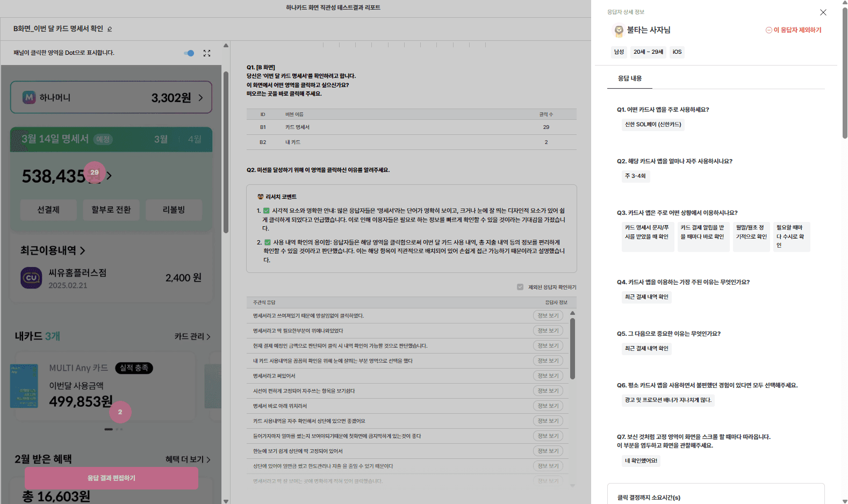Screen dimensions: 848x504
Task: Click 정보 보기 for 카드 사용내역을 자주 확인해서 response
Action: (x=548, y=421)
